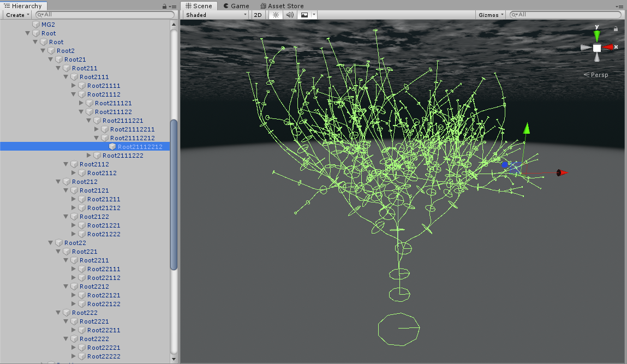Select Root21112211 in Hierarchy
This screenshot has width=627, height=364.
click(133, 129)
